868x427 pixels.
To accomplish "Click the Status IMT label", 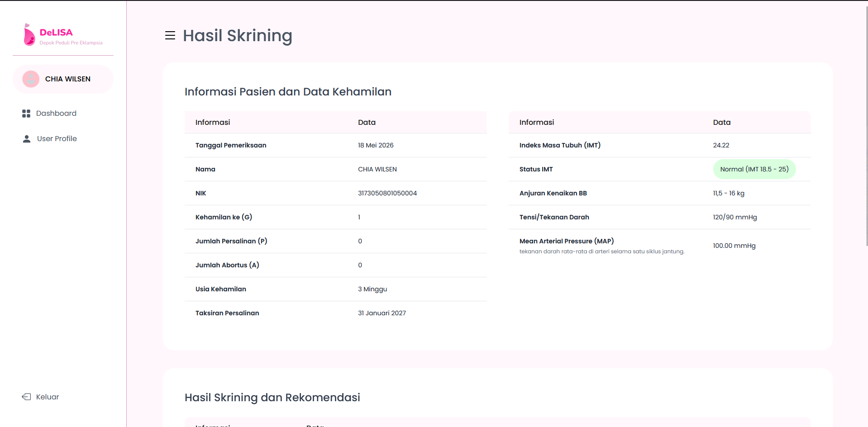I will [x=536, y=169].
